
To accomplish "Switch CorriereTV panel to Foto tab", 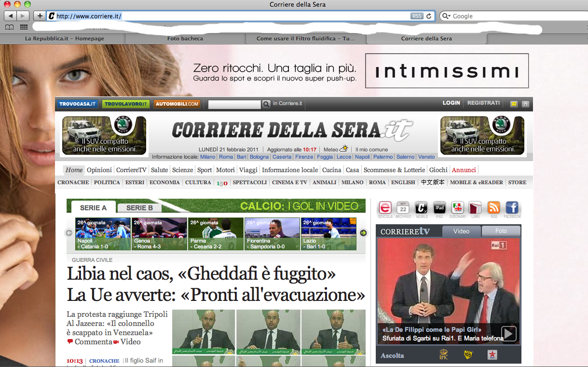I will (501, 231).
